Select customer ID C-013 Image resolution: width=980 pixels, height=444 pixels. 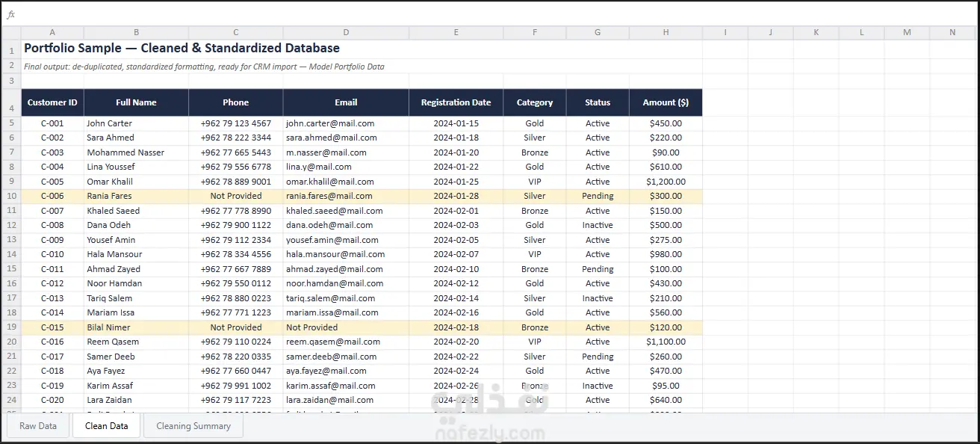click(x=52, y=298)
